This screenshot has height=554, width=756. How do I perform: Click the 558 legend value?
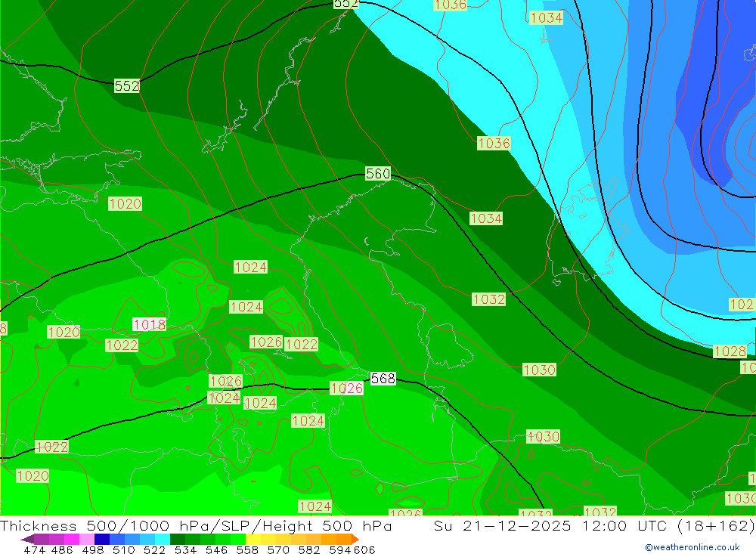pyautogui.click(x=247, y=549)
